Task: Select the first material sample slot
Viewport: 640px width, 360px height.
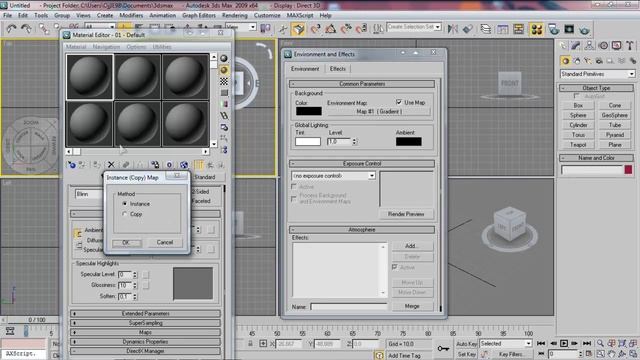Action: click(x=89, y=77)
